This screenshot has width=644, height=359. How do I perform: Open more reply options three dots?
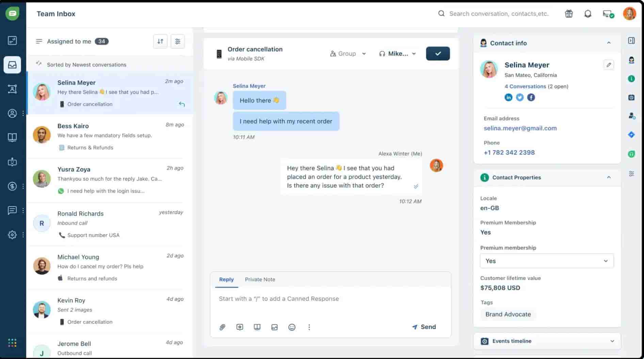tap(309, 327)
